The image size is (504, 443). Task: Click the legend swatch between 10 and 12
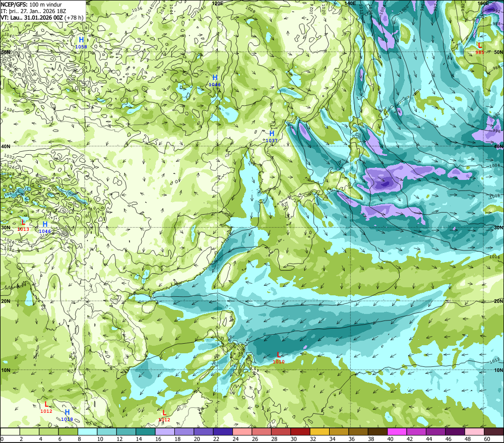click(x=107, y=431)
